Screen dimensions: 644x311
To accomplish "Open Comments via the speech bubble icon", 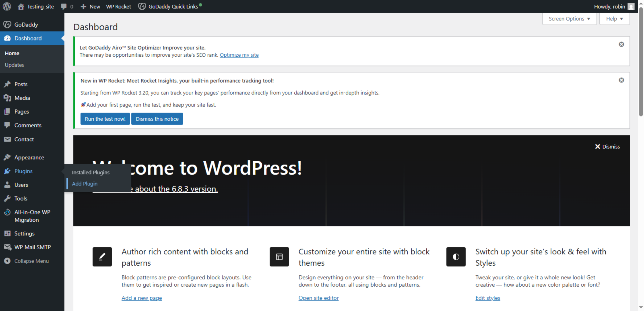I will click(8, 125).
